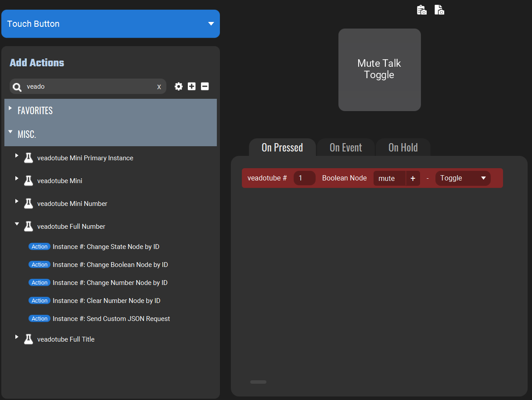Open the Touch Button dropdown
This screenshot has height=400, width=532.
coord(111,24)
